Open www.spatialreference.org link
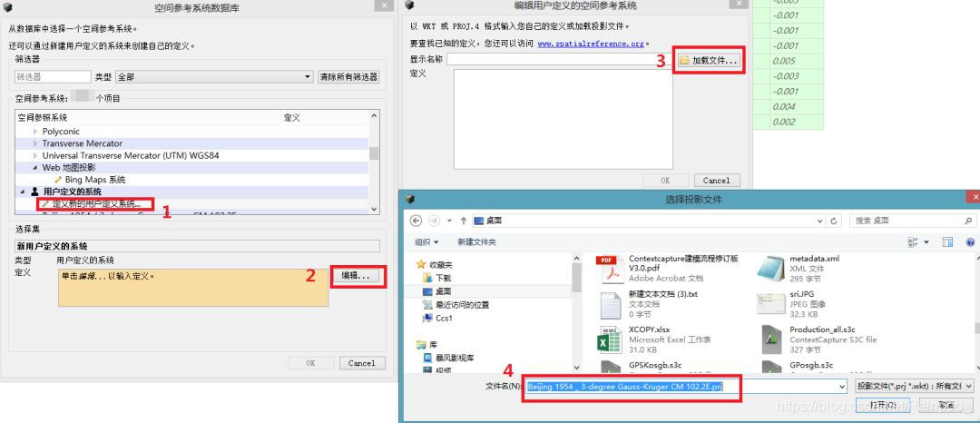Image resolution: width=980 pixels, height=423 pixels. coord(591,44)
